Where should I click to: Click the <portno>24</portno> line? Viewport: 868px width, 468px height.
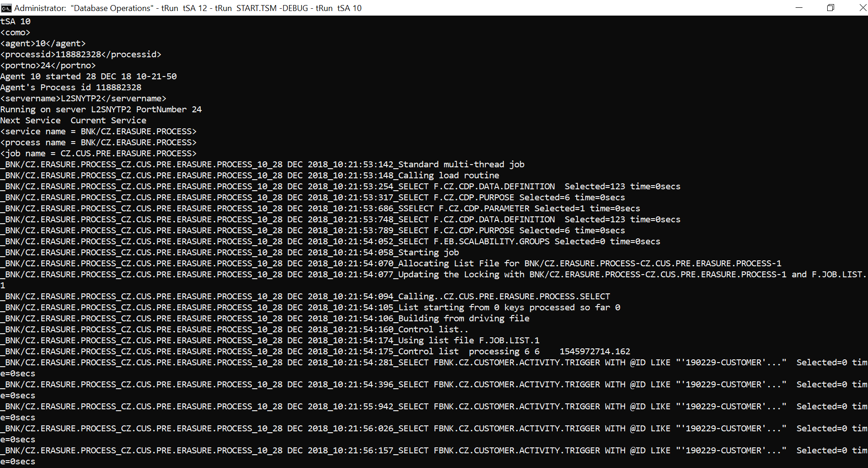point(48,66)
